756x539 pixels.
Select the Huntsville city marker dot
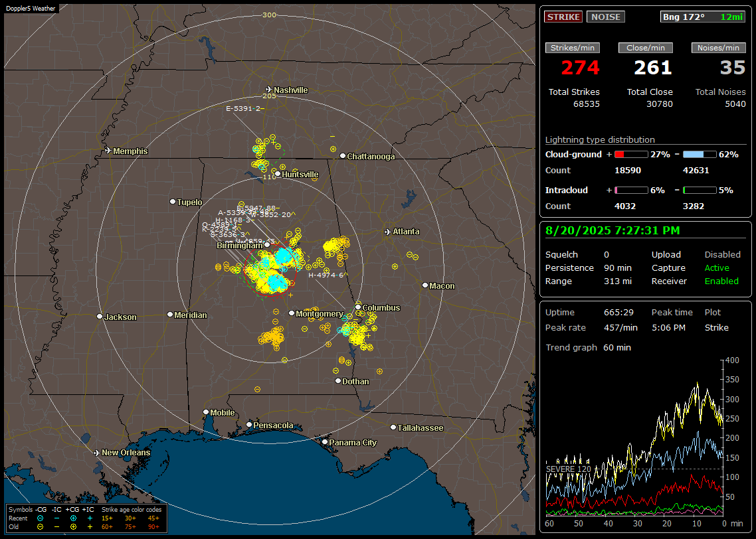click(x=278, y=174)
